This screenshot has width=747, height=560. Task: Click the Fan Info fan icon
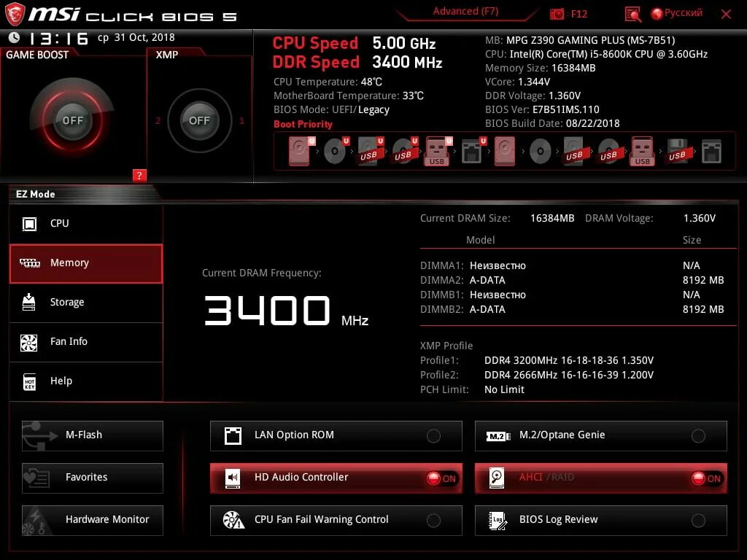coord(29,342)
